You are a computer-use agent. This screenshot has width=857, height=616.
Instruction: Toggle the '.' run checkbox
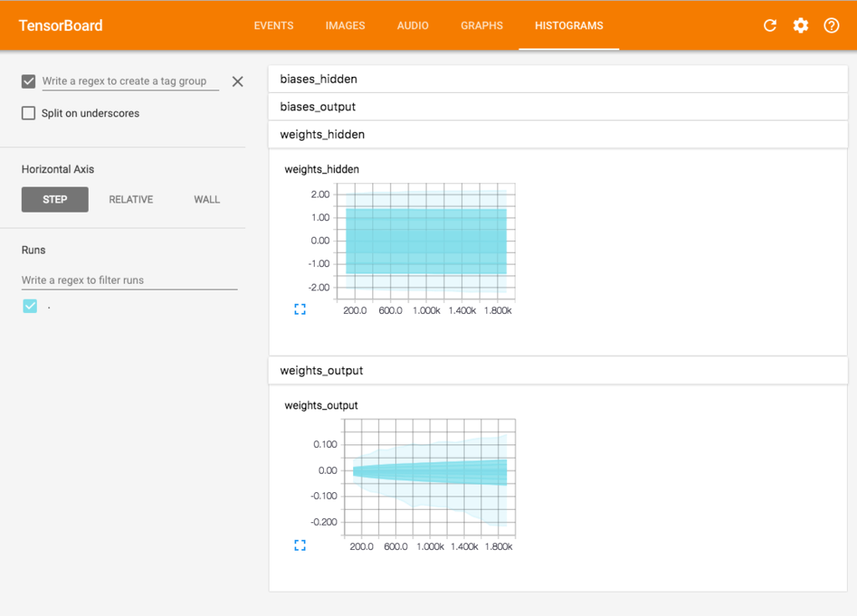tap(30, 306)
